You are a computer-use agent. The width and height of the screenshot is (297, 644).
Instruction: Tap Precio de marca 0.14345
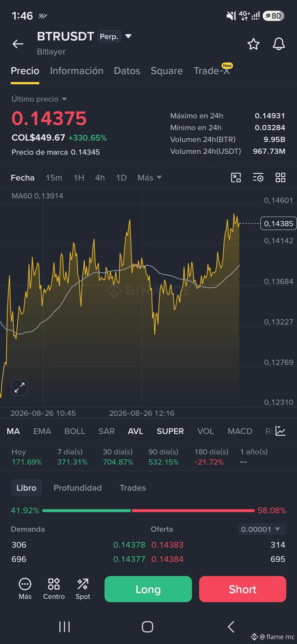pos(56,152)
